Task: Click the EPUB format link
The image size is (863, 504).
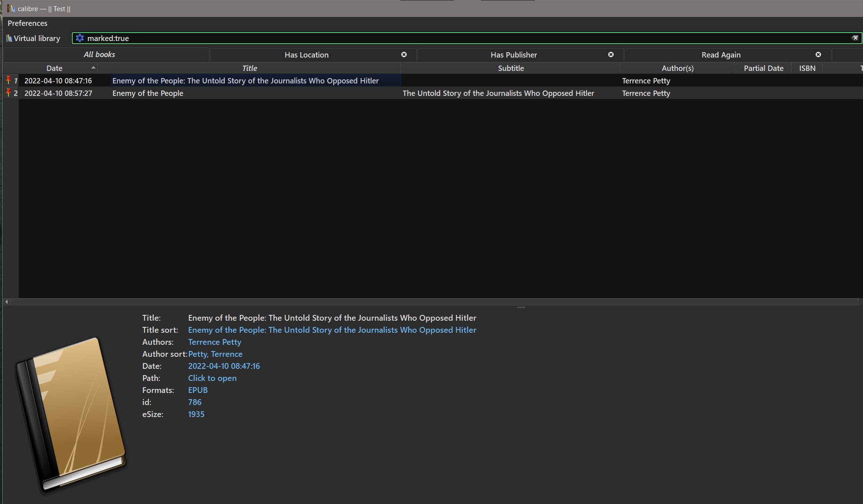Action: click(198, 390)
